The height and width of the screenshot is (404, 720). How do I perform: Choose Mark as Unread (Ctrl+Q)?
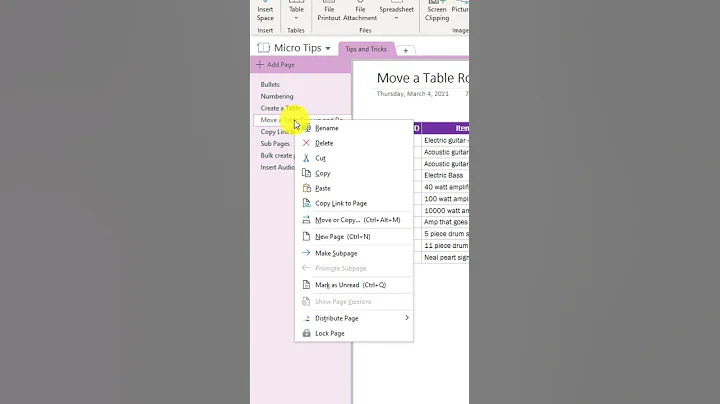[x=354, y=285]
